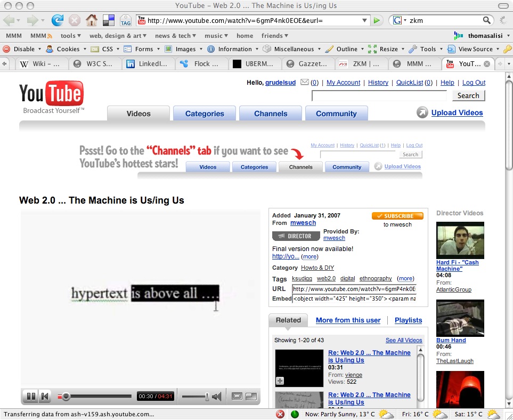
Task: Open the Categories tab on YouTube
Action: (205, 114)
